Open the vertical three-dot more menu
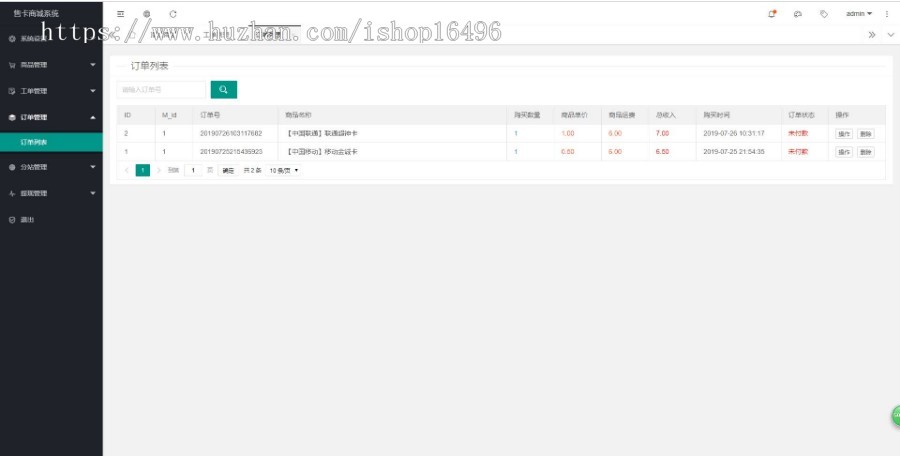This screenshot has width=900, height=456. coord(886,14)
